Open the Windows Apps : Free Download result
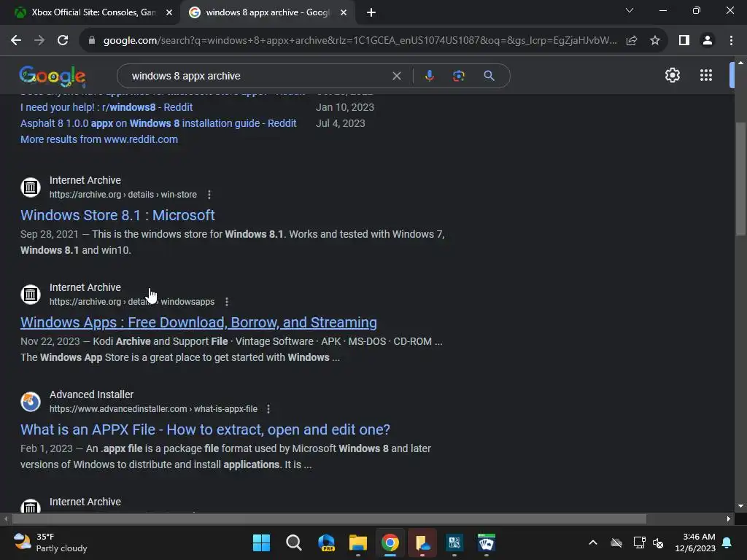747x560 pixels. point(198,322)
